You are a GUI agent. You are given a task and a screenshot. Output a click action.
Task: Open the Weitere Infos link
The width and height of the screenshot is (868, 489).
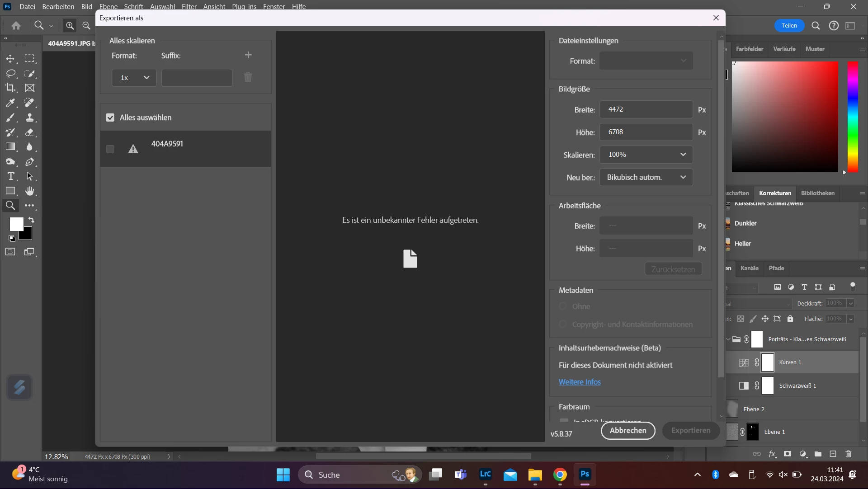pyautogui.click(x=580, y=382)
